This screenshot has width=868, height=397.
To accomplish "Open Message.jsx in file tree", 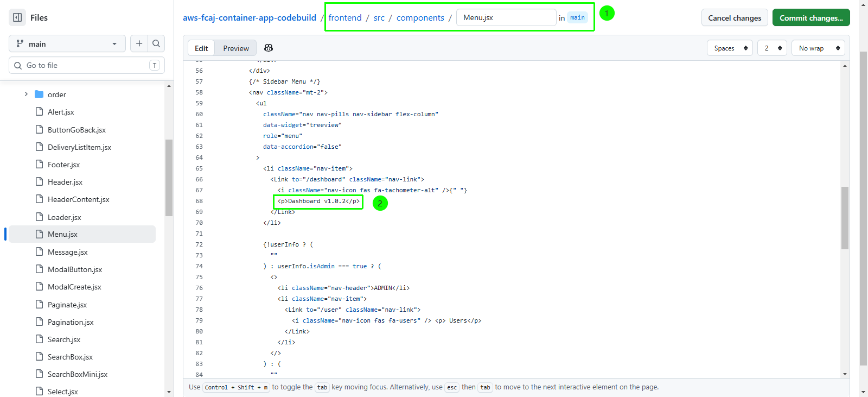I will 68,252.
